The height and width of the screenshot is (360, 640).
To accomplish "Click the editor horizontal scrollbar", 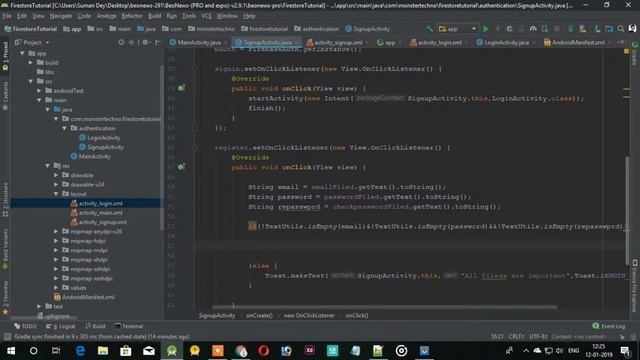I will [384, 307].
